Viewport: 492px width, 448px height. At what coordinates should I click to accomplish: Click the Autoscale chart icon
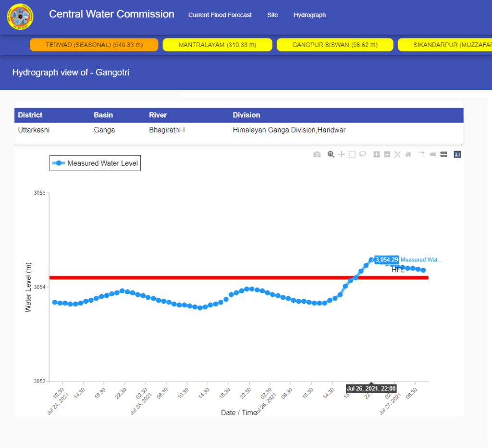397,154
